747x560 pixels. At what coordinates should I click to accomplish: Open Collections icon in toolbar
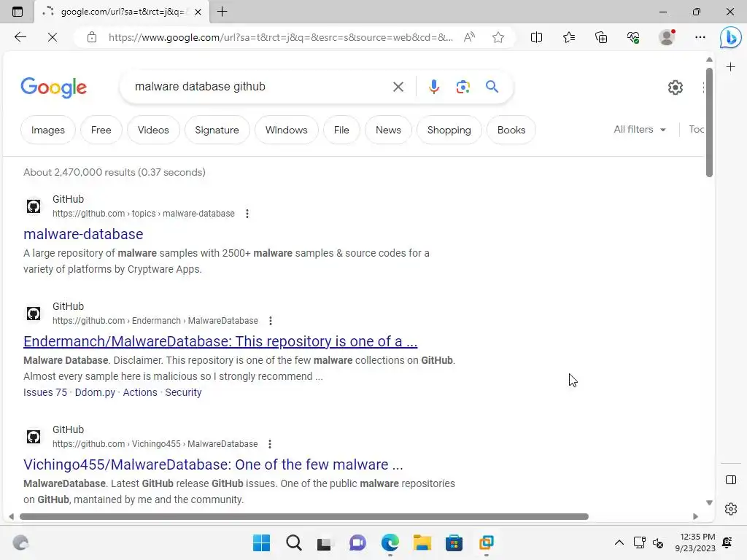[x=601, y=37]
